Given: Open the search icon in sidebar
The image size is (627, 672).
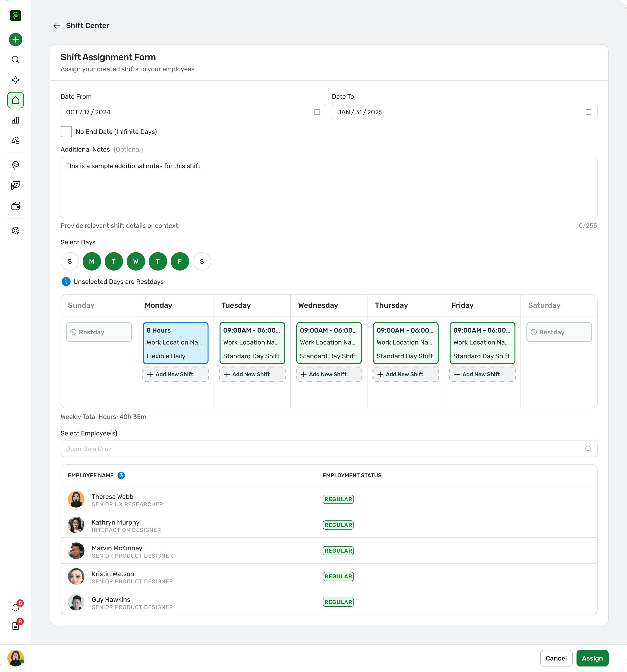Looking at the screenshot, I should tap(16, 60).
